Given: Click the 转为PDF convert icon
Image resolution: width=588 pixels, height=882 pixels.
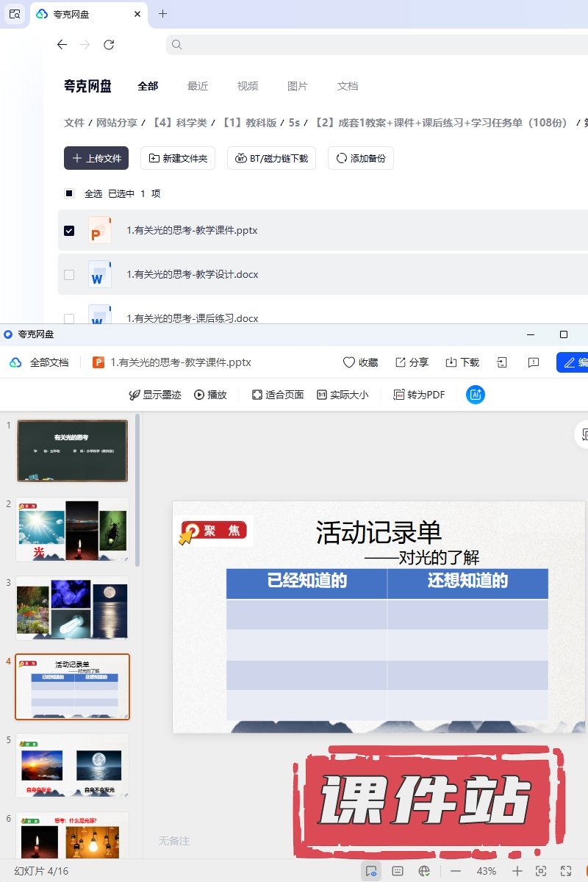Looking at the screenshot, I should 419,395.
